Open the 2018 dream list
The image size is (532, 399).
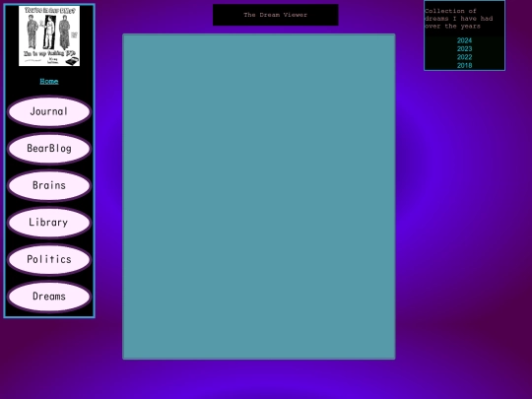point(464,65)
